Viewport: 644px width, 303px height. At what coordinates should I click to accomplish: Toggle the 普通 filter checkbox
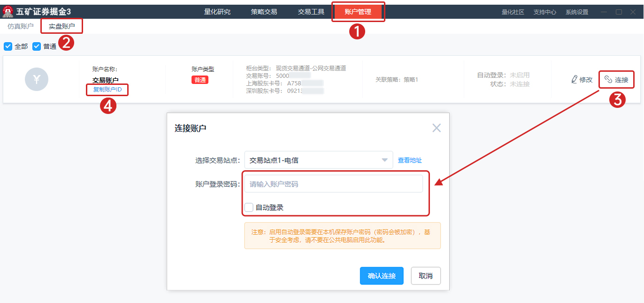37,46
